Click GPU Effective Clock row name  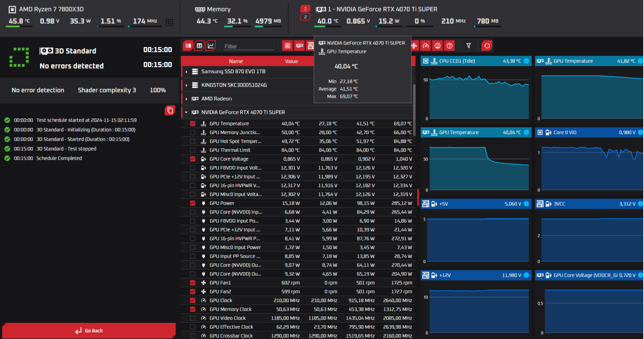[231, 327]
